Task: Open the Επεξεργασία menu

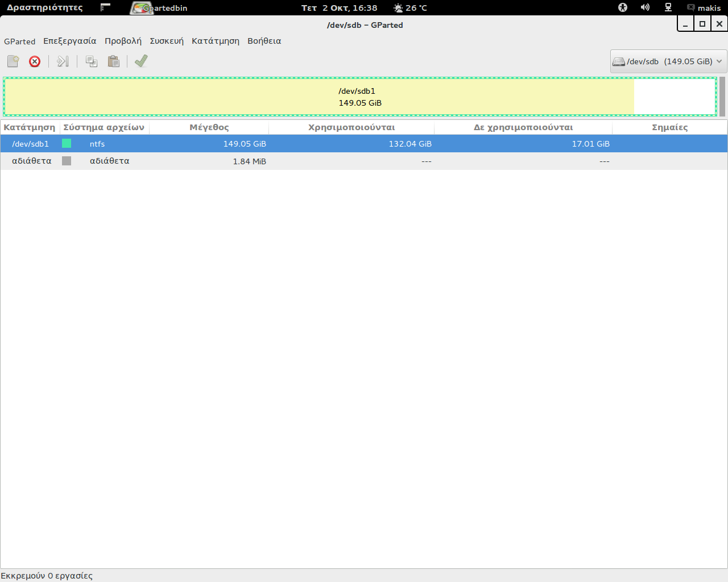Action: 70,41
